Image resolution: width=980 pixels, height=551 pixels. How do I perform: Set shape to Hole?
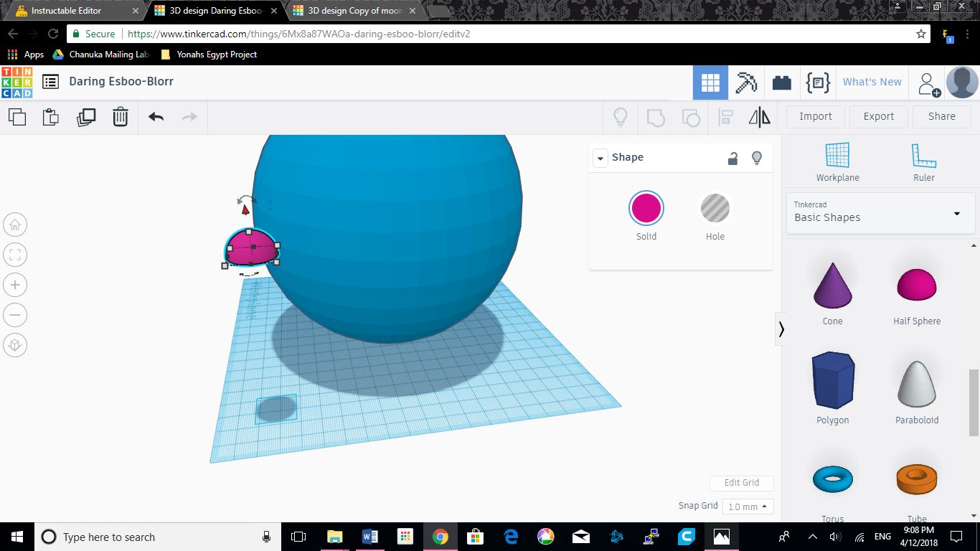click(x=715, y=217)
